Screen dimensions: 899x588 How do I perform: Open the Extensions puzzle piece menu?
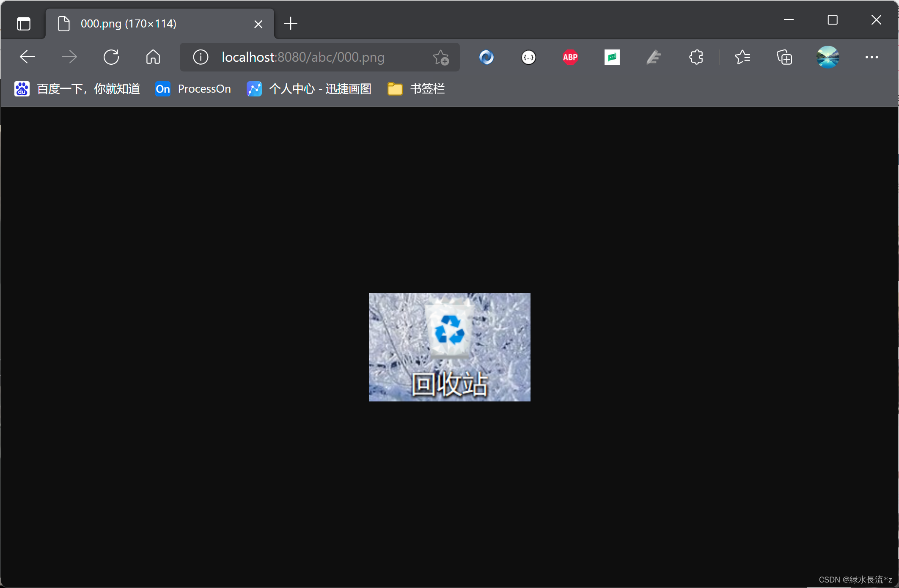click(696, 57)
